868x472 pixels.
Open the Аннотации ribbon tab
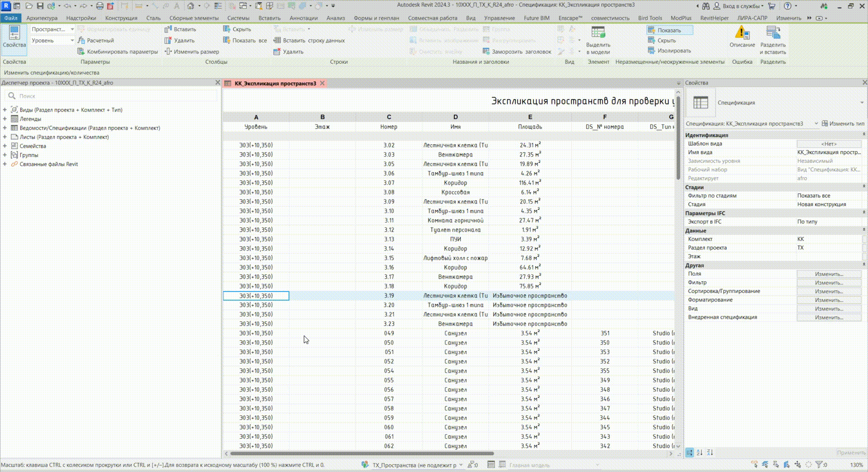pyautogui.click(x=303, y=18)
